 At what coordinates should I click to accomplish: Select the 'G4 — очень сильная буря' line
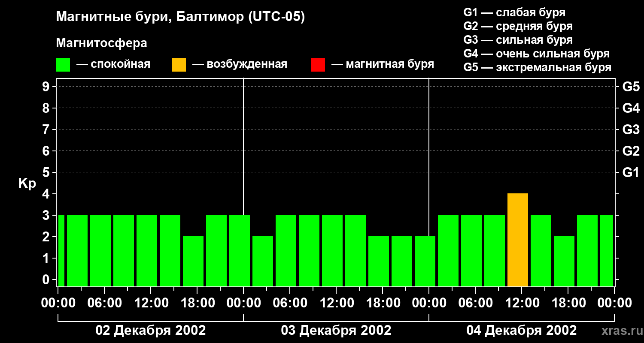tap(537, 54)
